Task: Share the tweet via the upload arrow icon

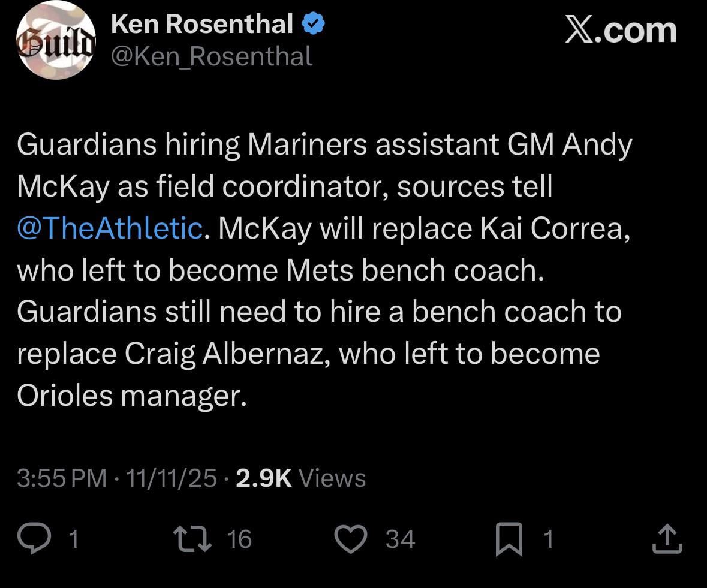Action: 667,539
